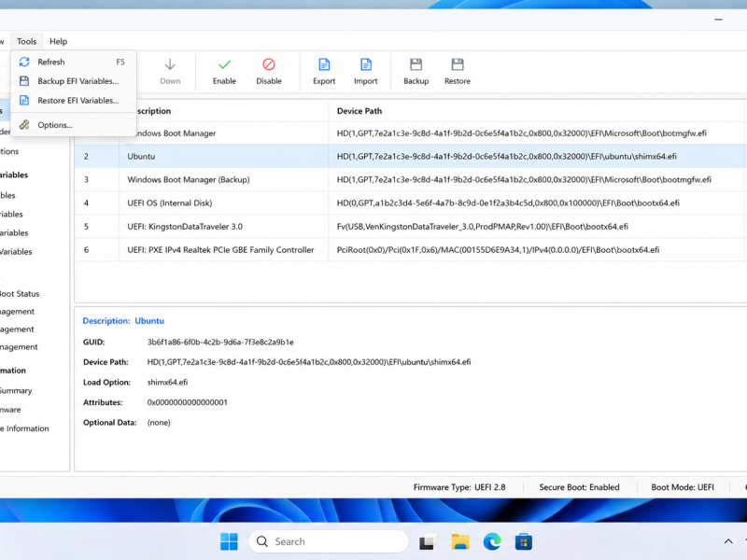The image size is (747, 560).
Task: Open the Summary sidebar item
Action: [16, 390]
